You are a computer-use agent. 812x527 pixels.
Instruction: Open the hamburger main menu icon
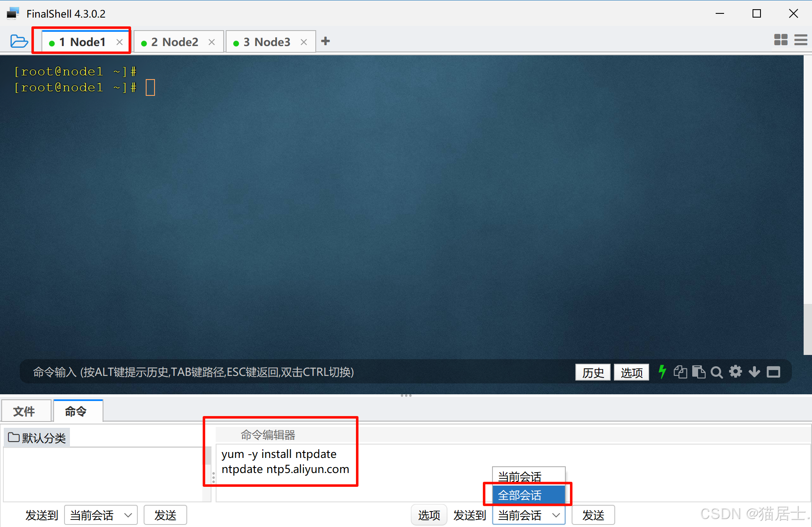[800, 40]
